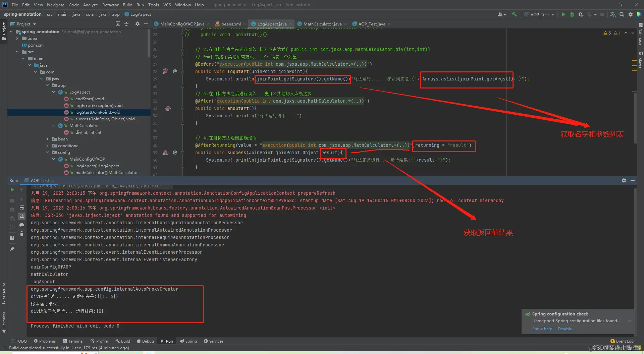Toggle Pin Tab in Run panel
644x354 pixels.
(12, 249)
